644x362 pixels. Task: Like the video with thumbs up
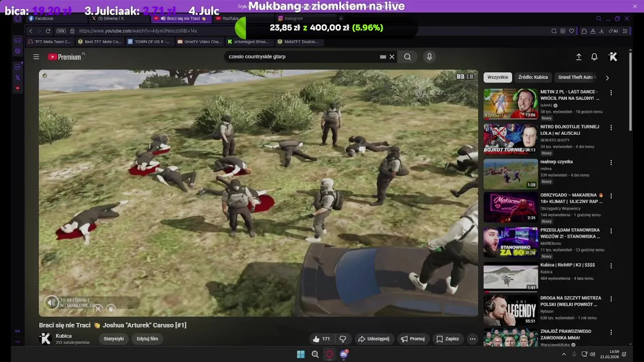(x=321, y=339)
